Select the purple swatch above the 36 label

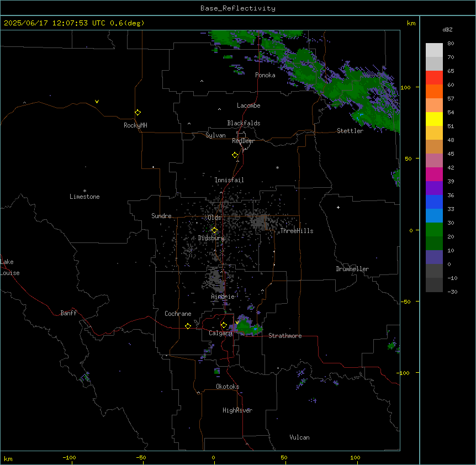coord(434,188)
